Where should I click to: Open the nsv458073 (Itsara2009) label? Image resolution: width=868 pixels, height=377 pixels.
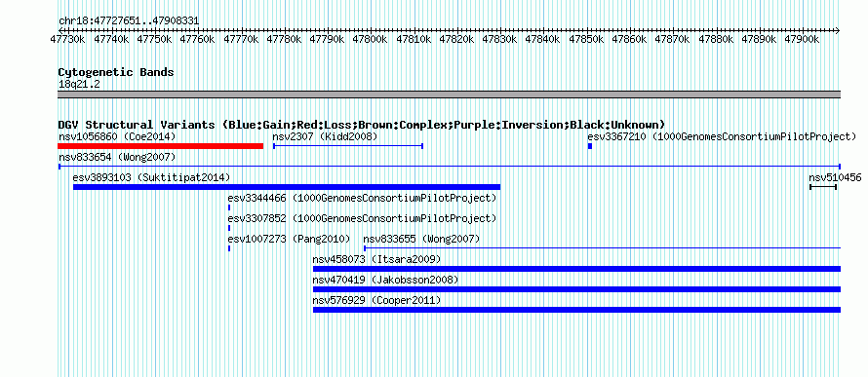376,259
